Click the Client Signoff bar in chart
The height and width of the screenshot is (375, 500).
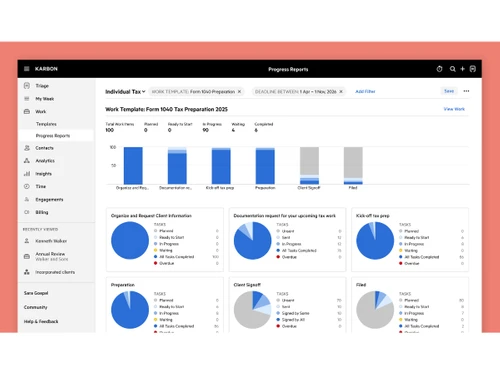(x=309, y=165)
